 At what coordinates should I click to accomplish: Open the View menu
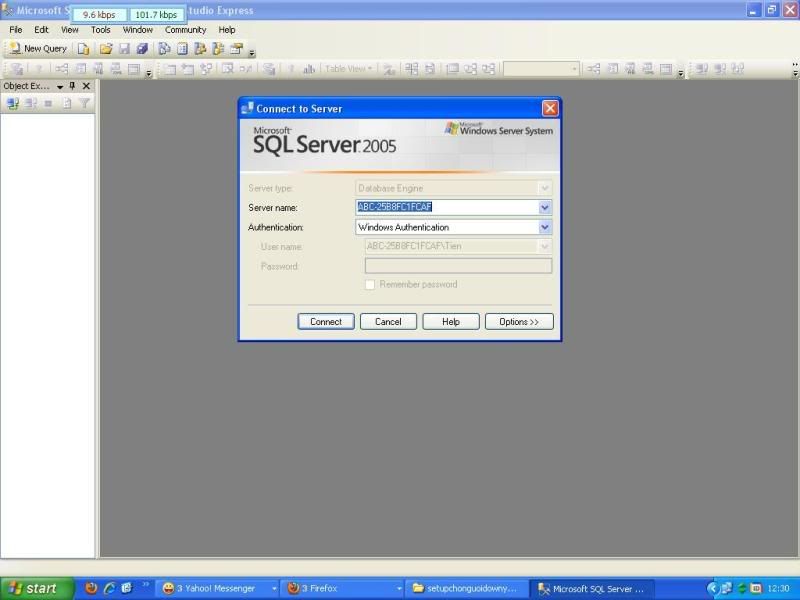[70, 30]
